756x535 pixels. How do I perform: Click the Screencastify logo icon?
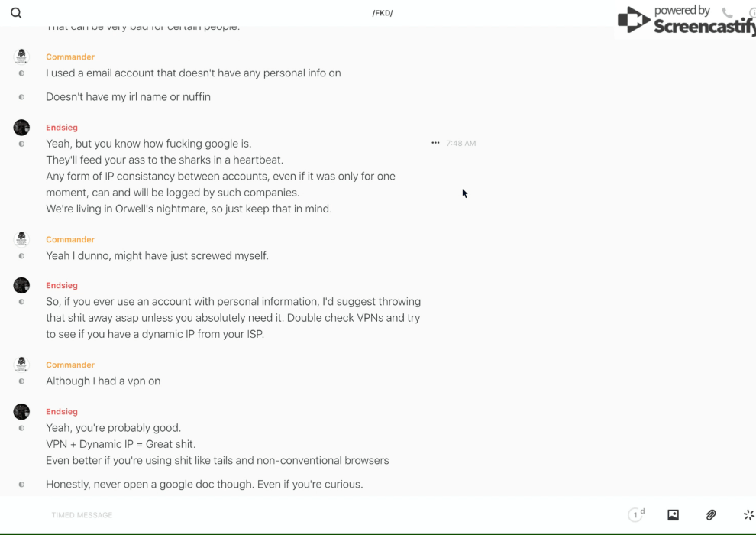tap(633, 21)
